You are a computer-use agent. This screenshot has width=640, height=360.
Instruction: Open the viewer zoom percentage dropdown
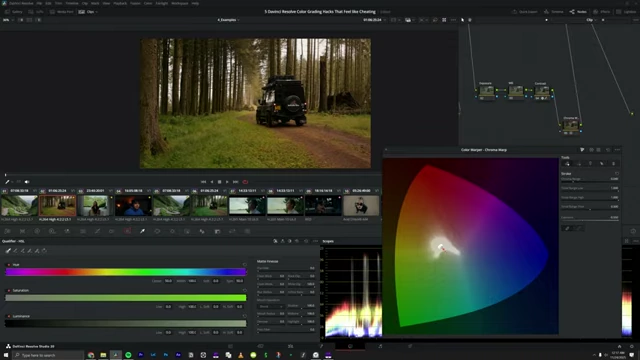[x=8, y=20]
